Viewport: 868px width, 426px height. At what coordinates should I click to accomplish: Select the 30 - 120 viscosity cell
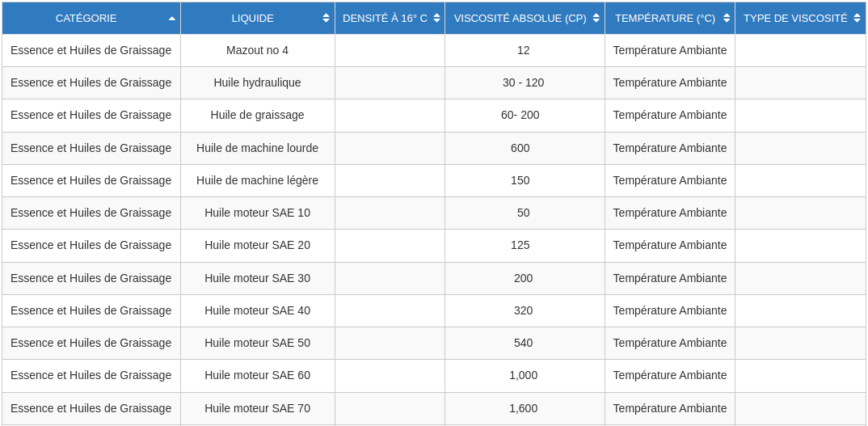tap(525, 82)
